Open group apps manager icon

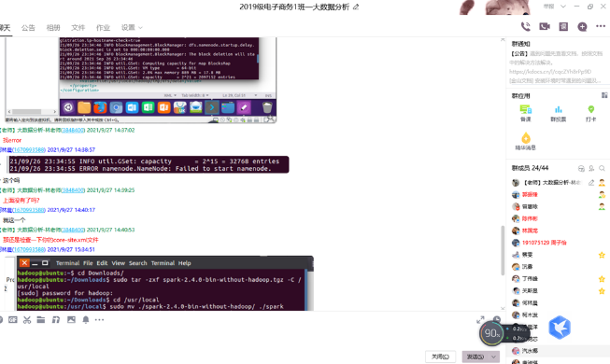[x=604, y=95]
